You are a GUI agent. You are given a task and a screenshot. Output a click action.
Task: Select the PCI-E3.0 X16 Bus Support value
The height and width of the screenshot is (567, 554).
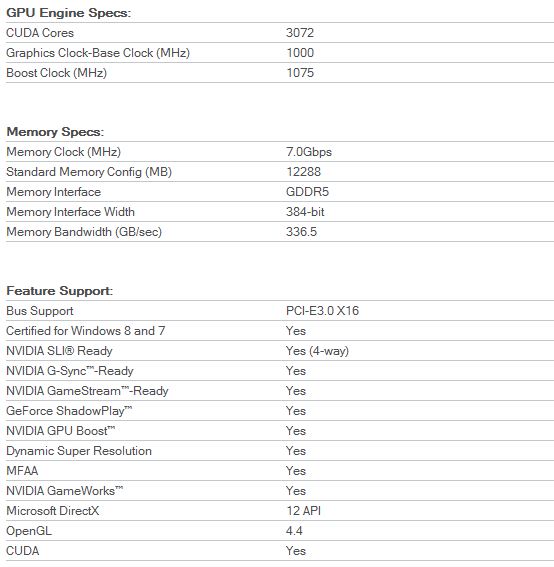pos(322,311)
